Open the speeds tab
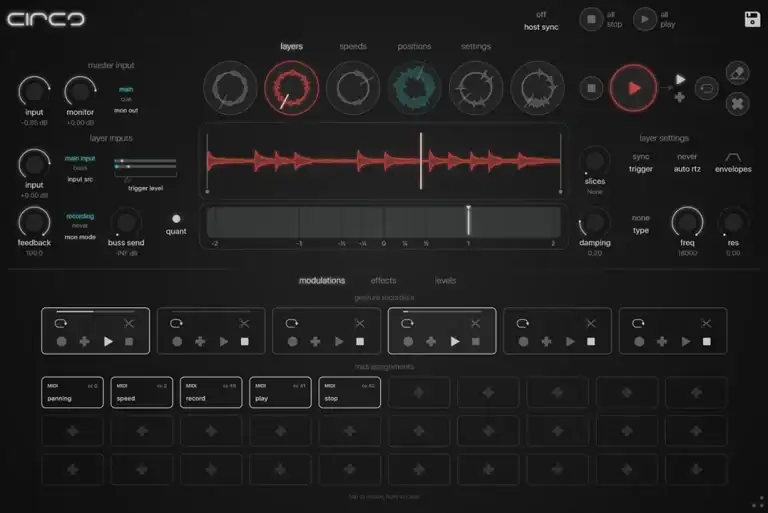 [x=353, y=47]
